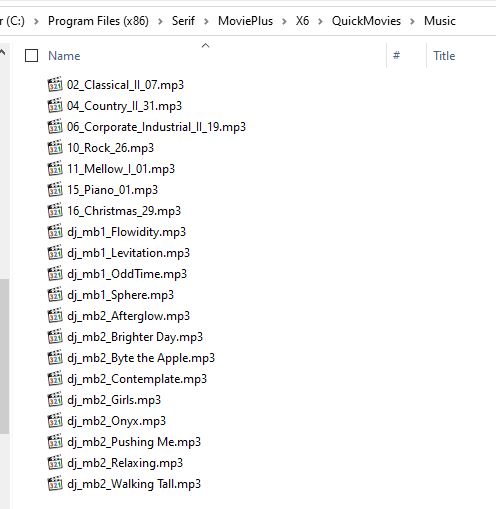Expand the chevron after QuickMovies in the path
496x509 pixels.
(412, 21)
